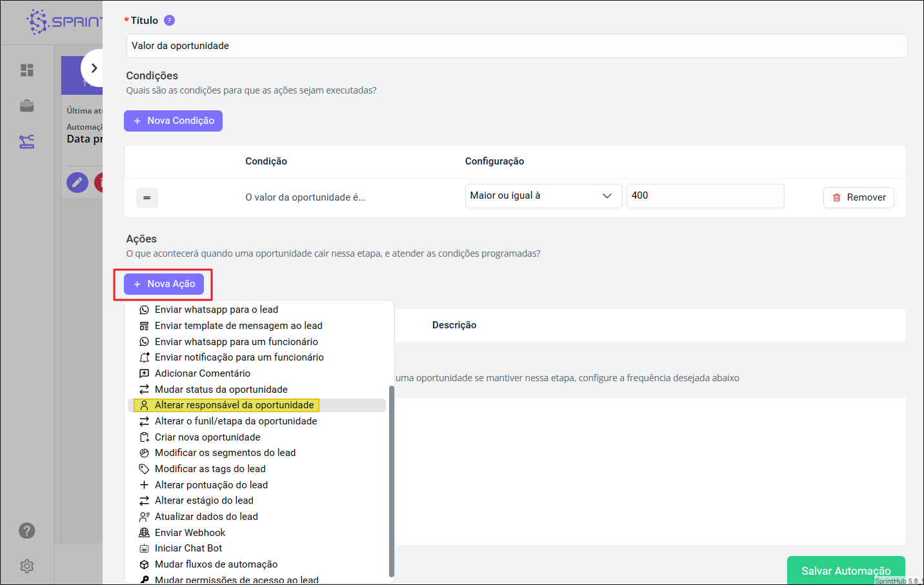Click the value field containing 400

coord(705,196)
